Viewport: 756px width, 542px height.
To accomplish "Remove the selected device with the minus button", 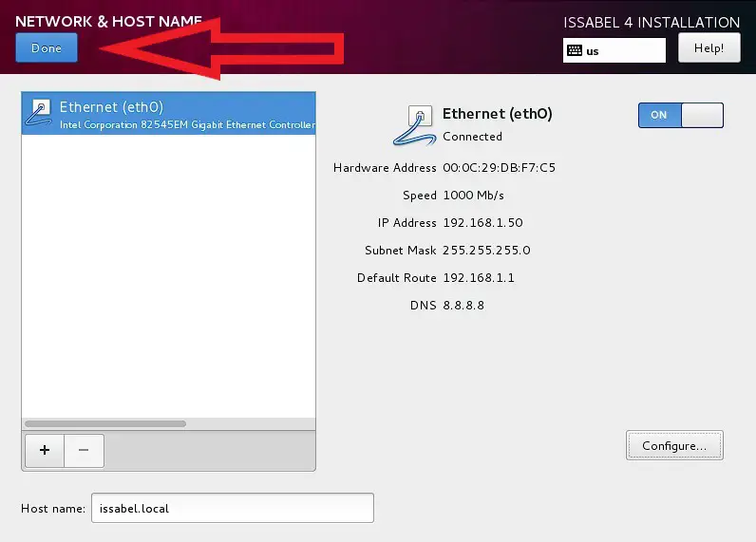I will 84,450.
